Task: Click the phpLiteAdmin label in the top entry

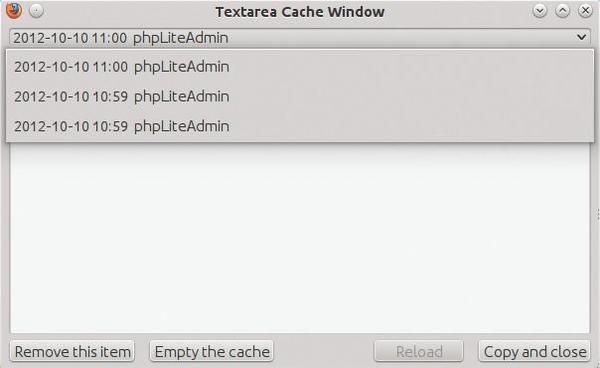Action: tap(181, 67)
